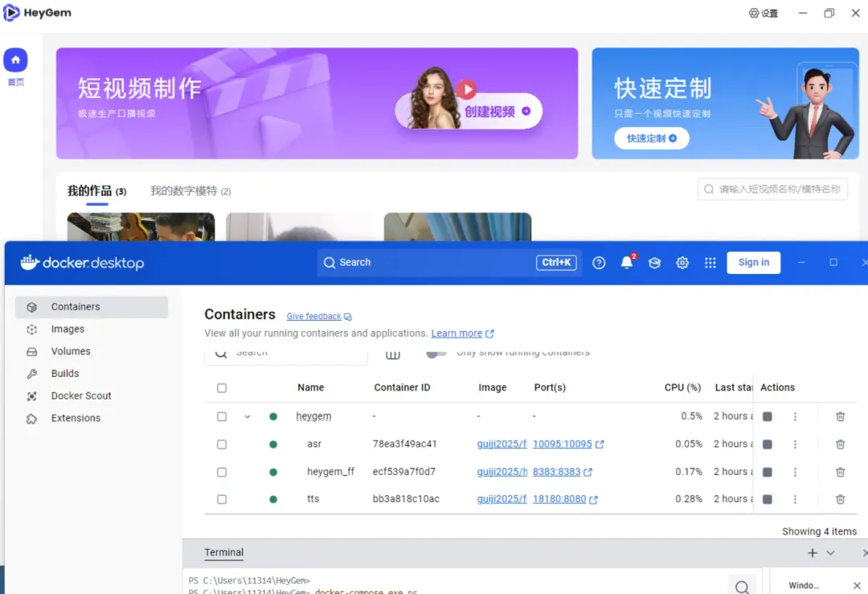Image resolution: width=868 pixels, height=594 pixels.
Task: Open columns layout icon above containers table
Action: click(392, 354)
